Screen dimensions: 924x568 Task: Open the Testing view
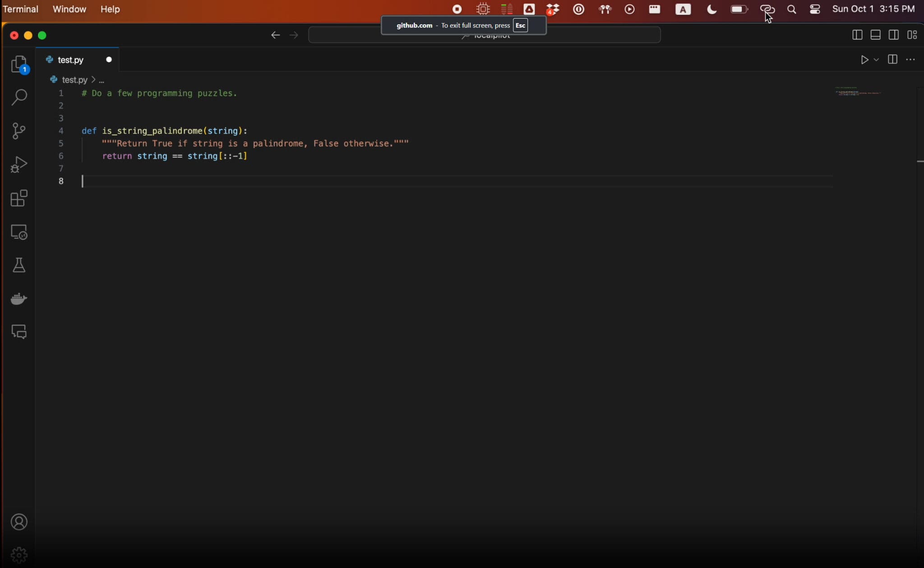(19, 265)
